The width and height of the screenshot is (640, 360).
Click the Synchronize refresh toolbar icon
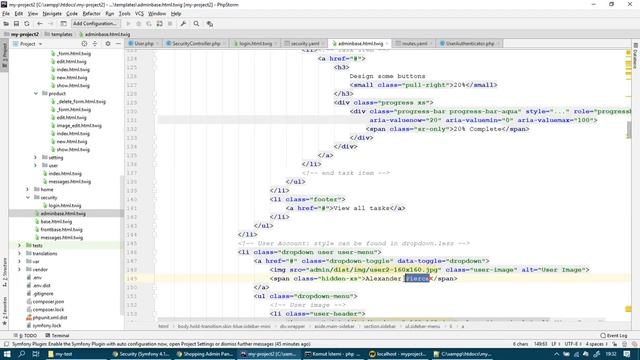pos(27,24)
